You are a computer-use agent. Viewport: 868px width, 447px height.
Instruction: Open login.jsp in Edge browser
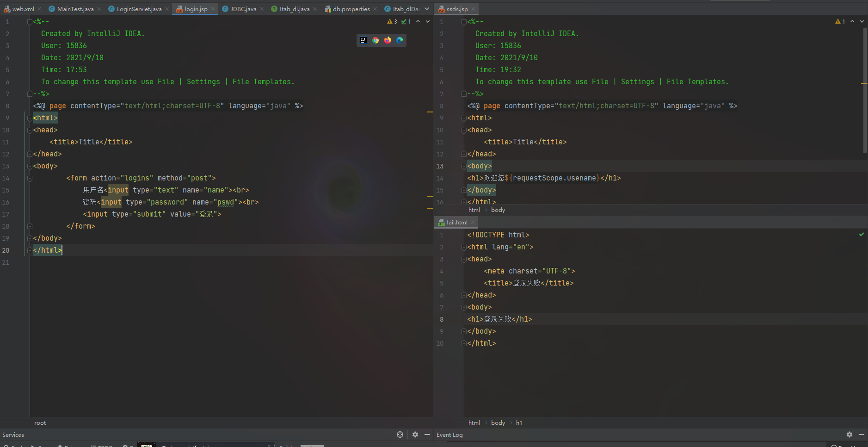coord(400,40)
